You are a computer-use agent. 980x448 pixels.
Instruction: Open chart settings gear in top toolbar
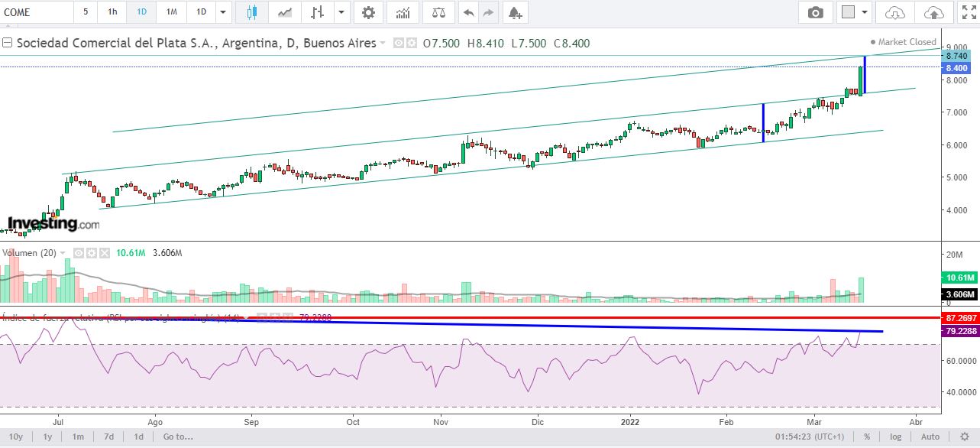pyautogui.click(x=369, y=12)
